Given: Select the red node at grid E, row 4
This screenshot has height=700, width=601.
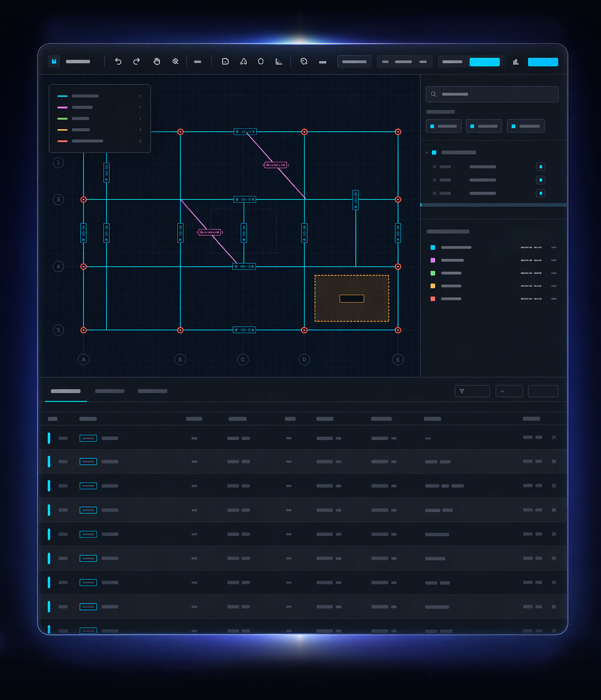Looking at the screenshot, I should 398,267.
